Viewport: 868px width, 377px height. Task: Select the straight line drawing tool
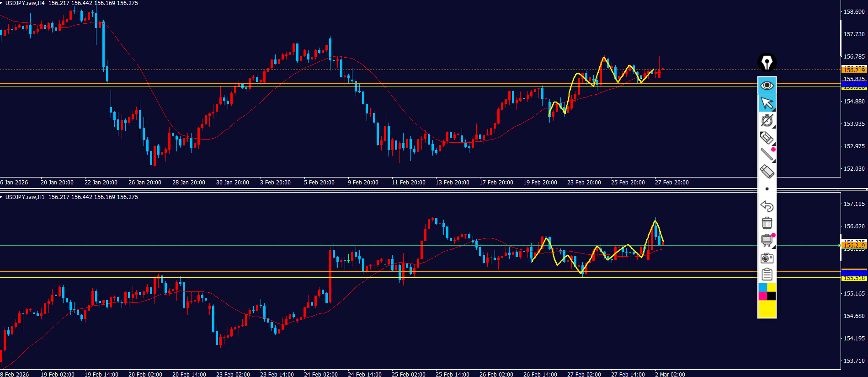coord(767,155)
